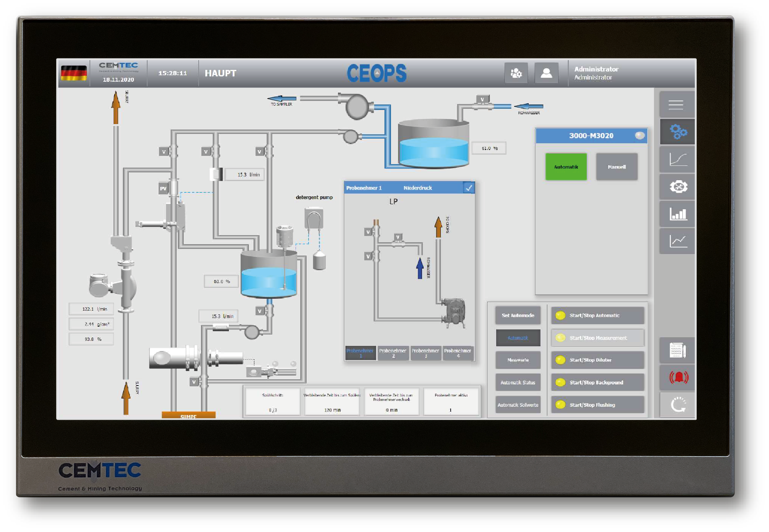Open Automatik Sollwerte
Viewport: 769px width, 532px height.
coord(518,405)
